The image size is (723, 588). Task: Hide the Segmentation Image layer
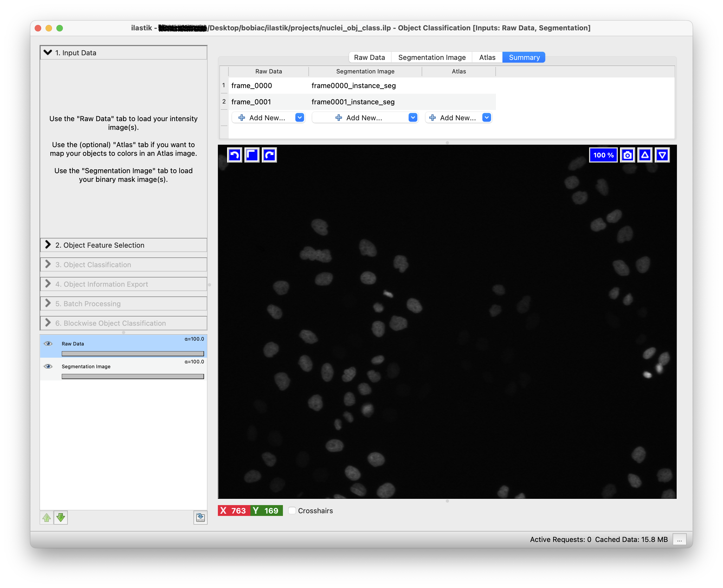(48, 366)
